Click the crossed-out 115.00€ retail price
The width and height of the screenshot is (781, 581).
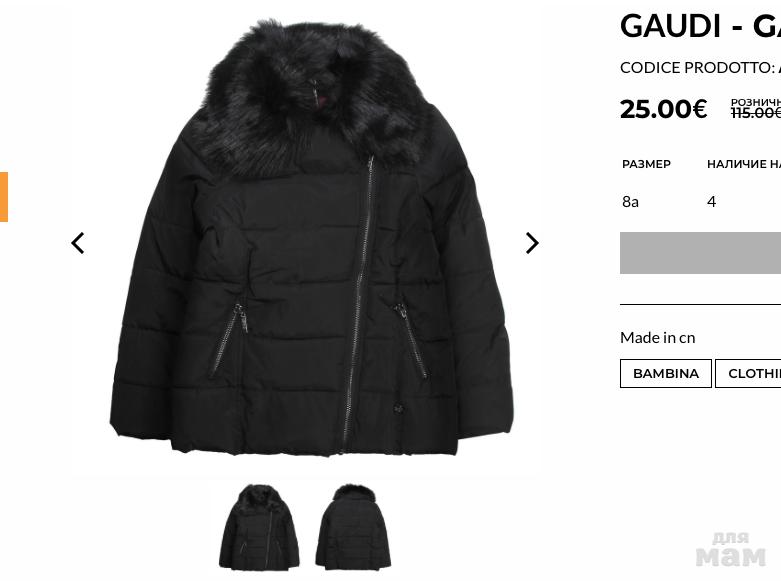click(x=756, y=113)
